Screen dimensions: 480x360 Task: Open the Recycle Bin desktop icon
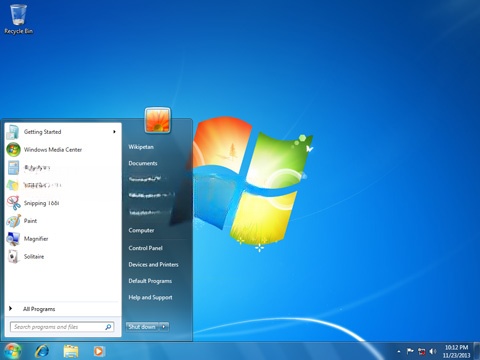(x=19, y=19)
